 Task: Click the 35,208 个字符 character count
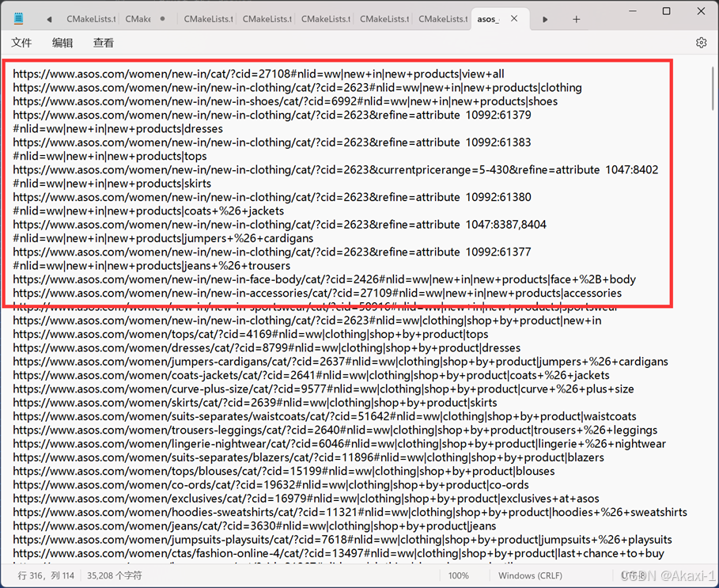pyautogui.click(x=114, y=575)
